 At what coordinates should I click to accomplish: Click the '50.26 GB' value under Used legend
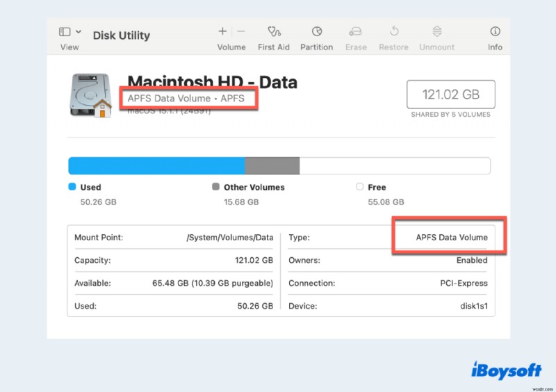pos(98,202)
